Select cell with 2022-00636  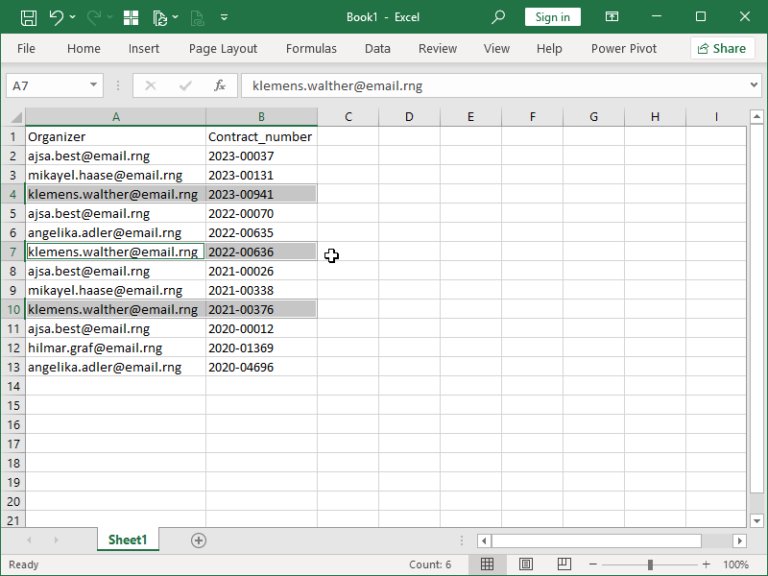pos(261,252)
